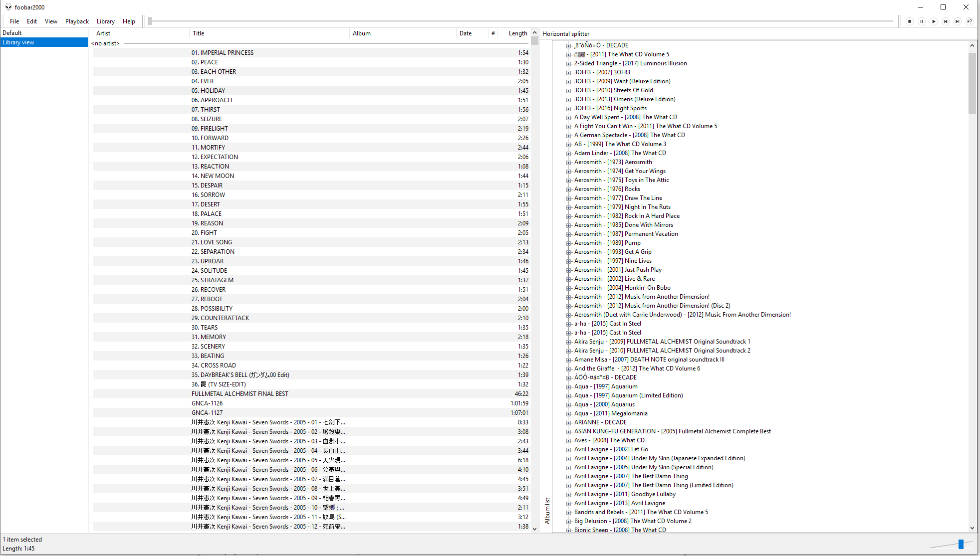Open the Library menu
Viewport: 980px width, 556px height.
(106, 21)
